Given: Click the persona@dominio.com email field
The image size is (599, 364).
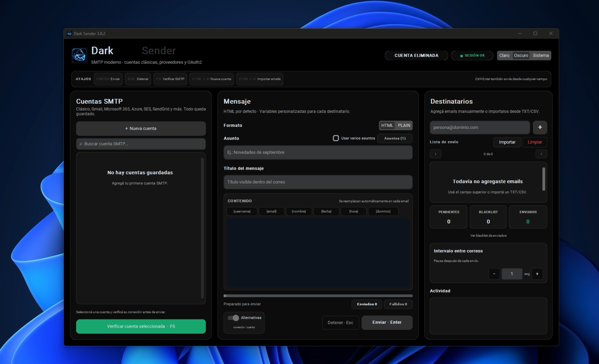Looking at the screenshot, I should tap(480, 127).
